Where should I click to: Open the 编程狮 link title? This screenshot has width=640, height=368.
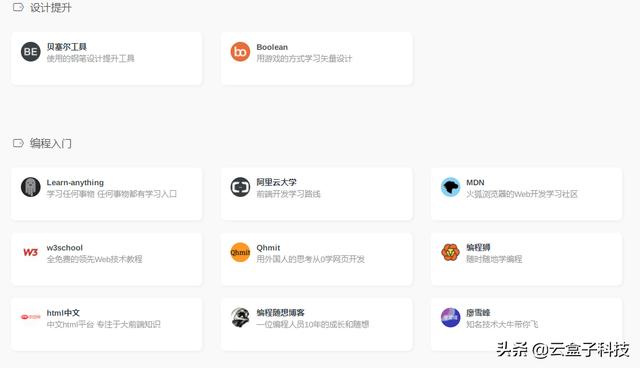pyautogui.click(x=478, y=248)
